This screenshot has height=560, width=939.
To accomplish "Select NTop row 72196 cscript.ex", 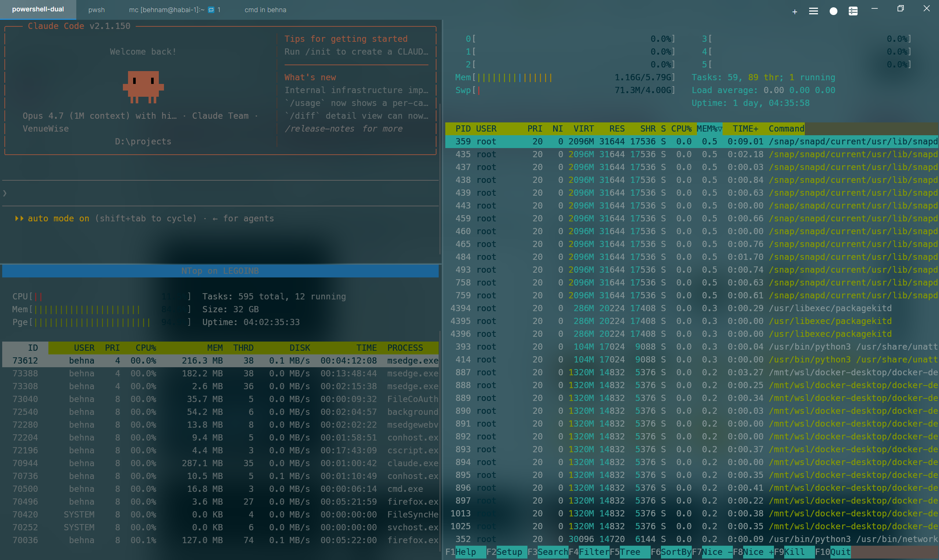I will point(220,450).
